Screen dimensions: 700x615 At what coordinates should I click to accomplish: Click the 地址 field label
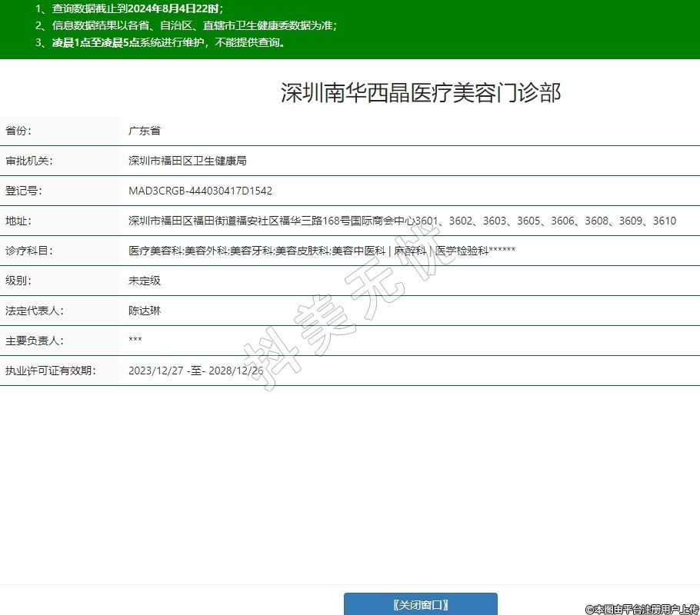pos(18,221)
